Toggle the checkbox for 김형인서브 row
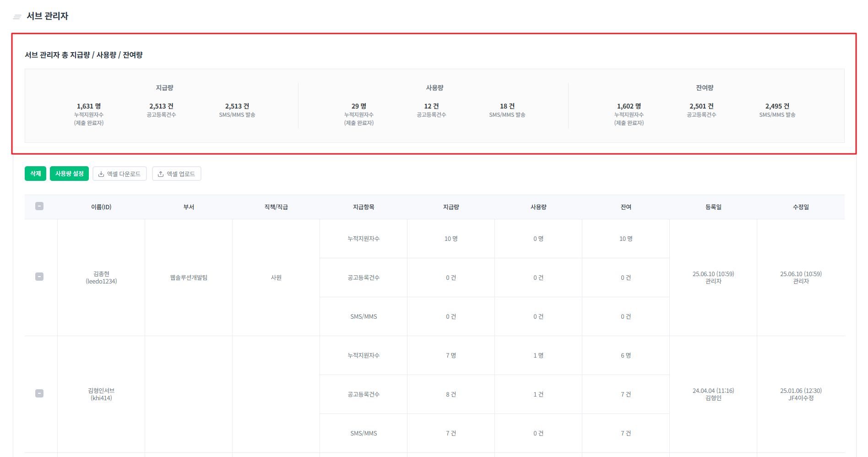 click(39, 393)
